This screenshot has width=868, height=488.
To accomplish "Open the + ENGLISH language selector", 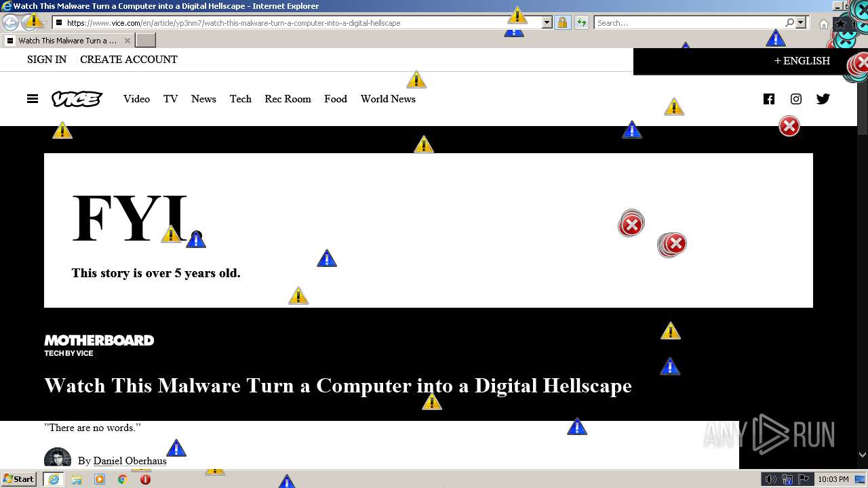I will (x=802, y=61).
